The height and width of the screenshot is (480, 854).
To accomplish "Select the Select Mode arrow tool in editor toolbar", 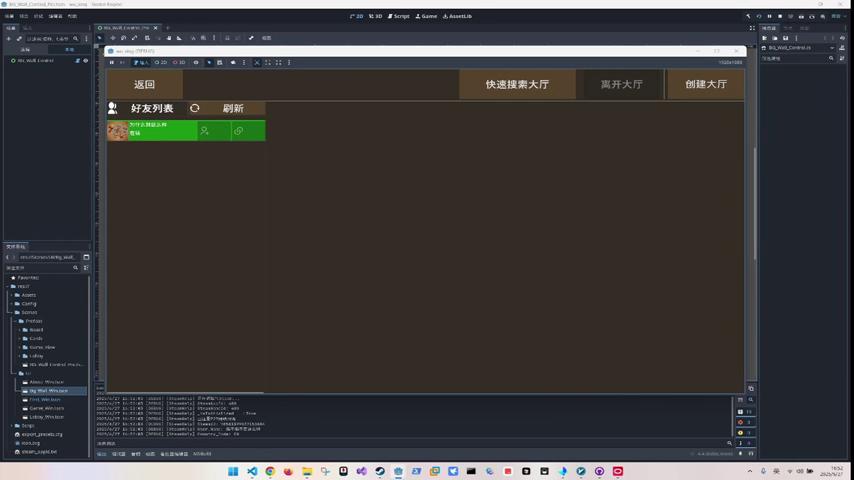I will tap(100, 38).
